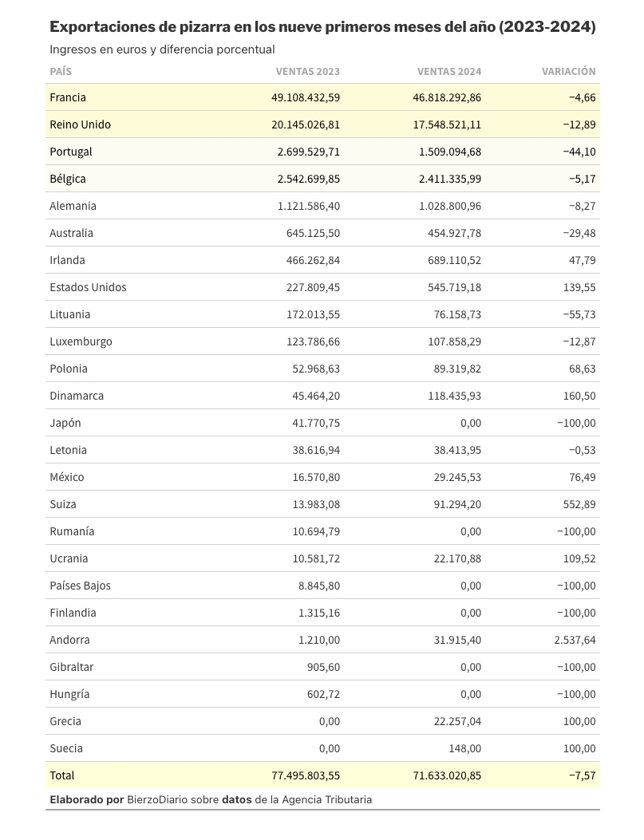Click the VENTAS 2024 column header

click(449, 71)
